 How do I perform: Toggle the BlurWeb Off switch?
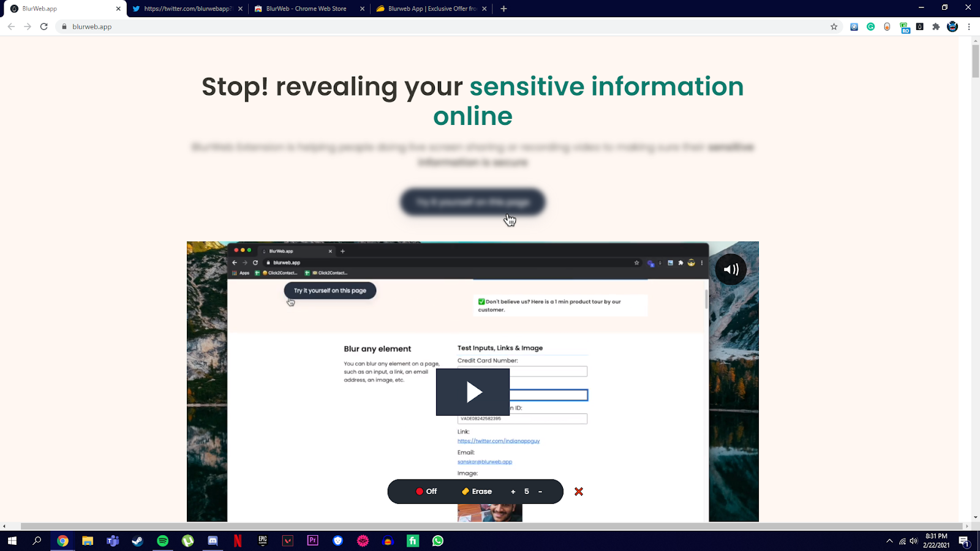pyautogui.click(x=426, y=492)
